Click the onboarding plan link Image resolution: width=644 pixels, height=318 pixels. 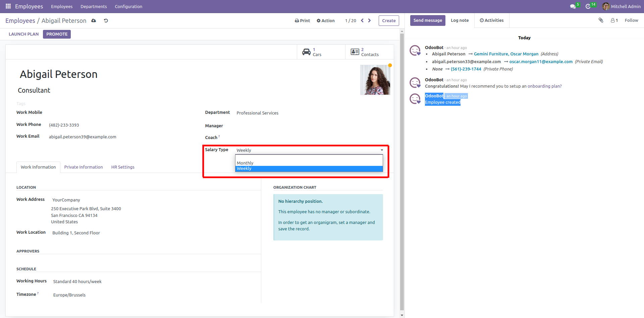pos(544,86)
